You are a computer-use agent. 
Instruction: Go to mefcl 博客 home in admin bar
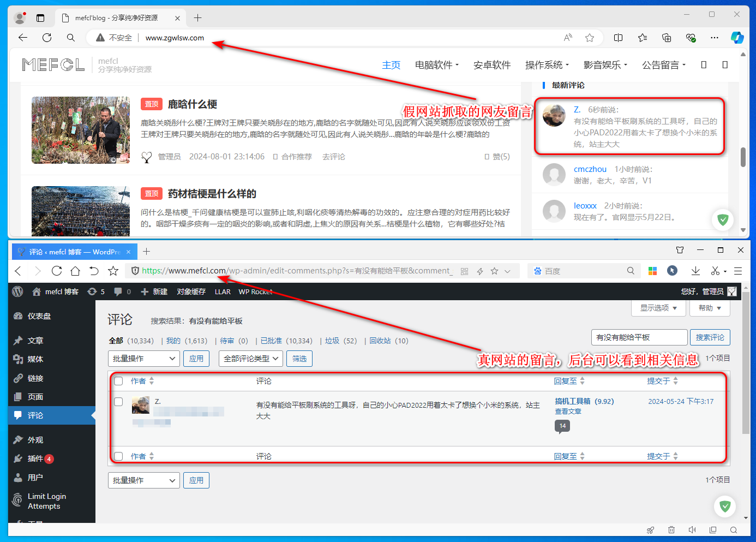(55, 291)
